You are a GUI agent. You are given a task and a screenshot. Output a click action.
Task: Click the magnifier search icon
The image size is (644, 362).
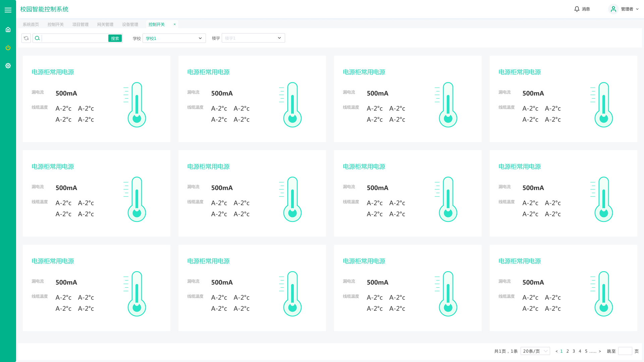point(37,38)
